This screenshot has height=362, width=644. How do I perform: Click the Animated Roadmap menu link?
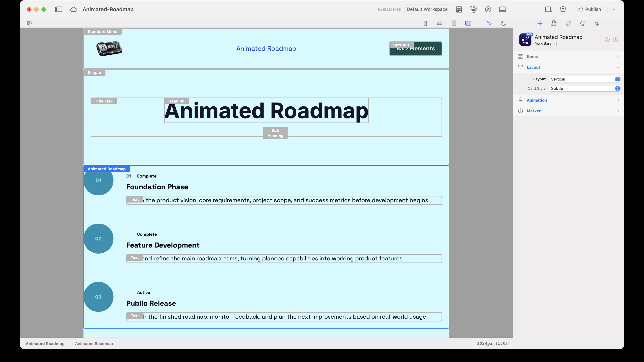click(266, 48)
